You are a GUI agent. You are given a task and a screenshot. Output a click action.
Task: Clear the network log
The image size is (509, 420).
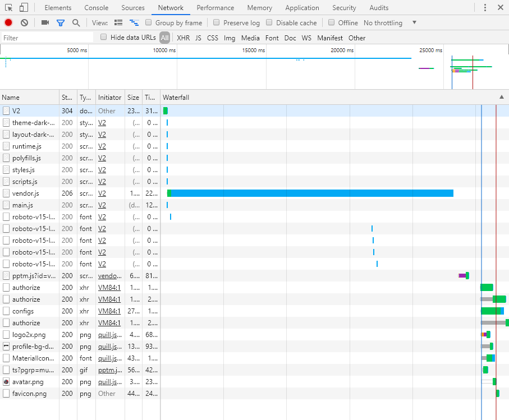[24, 22]
